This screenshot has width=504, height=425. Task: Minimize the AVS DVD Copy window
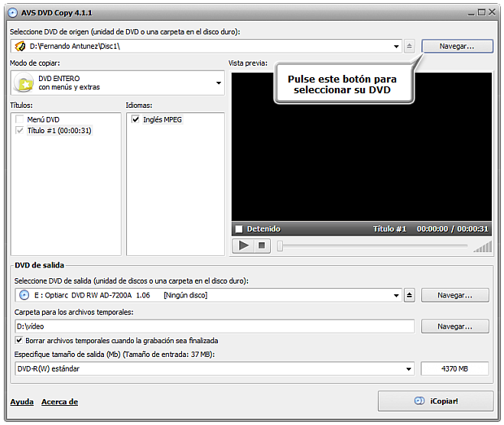(471, 13)
